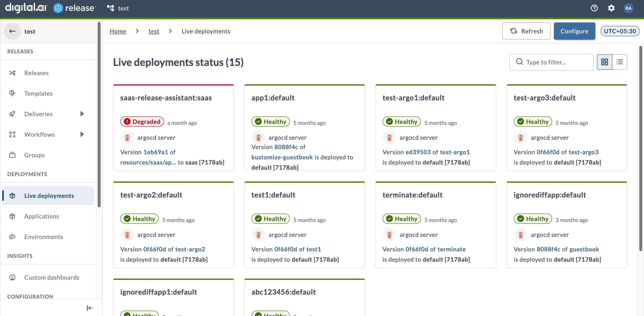Collapse the sidebar with the bottom arrow icon
The image size is (644, 316).
(89, 308)
